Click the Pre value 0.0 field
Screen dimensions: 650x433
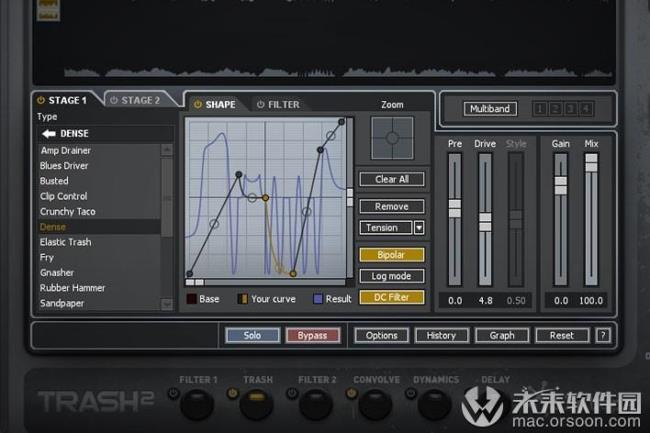455,301
